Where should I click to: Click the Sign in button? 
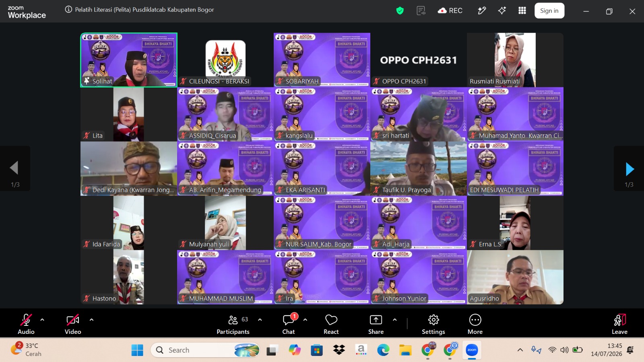tap(549, 11)
